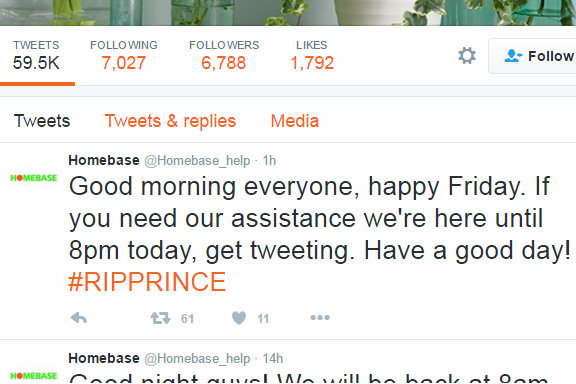The height and width of the screenshot is (384, 576).
Task: Open more options ellipsis on first tweet
Action: point(320,317)
